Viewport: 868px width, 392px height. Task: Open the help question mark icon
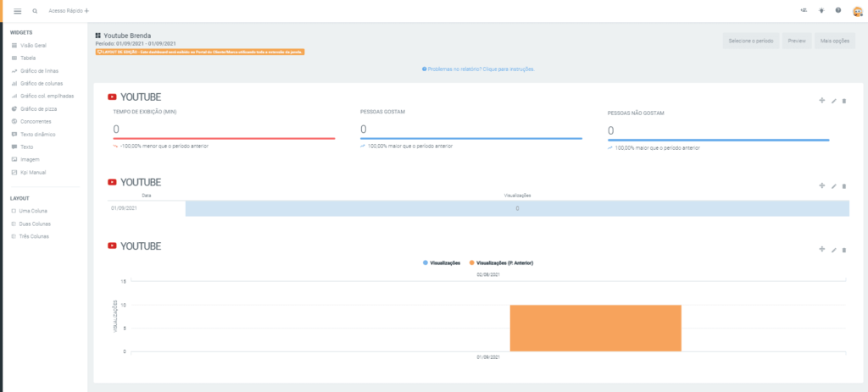click(838, 10)
